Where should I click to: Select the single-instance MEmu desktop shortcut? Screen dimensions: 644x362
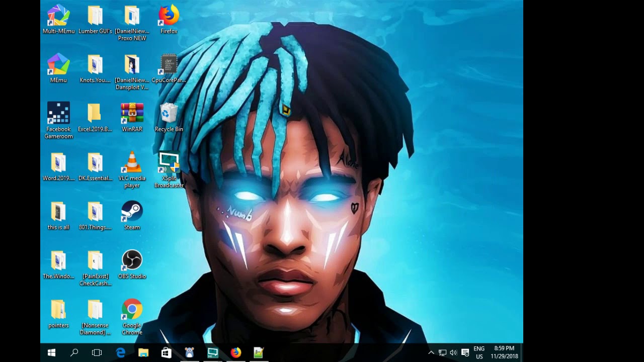click(58, 68)
